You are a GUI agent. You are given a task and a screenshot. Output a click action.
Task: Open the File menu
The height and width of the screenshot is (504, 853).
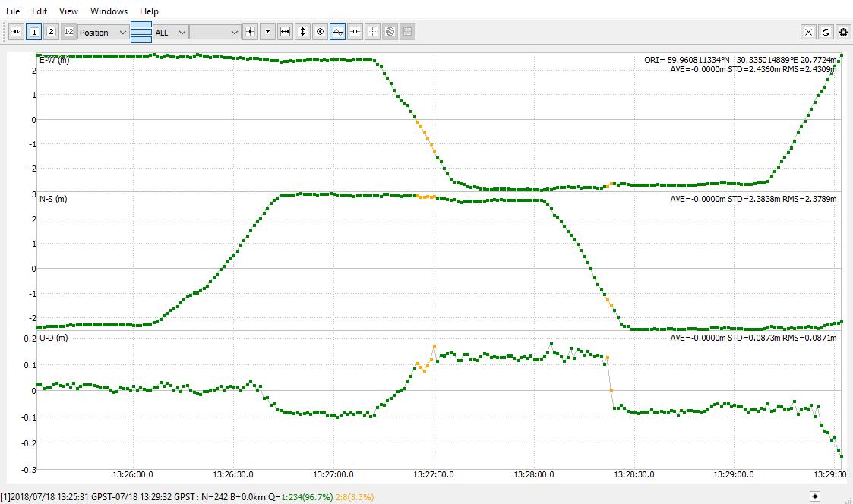point(13,11)
